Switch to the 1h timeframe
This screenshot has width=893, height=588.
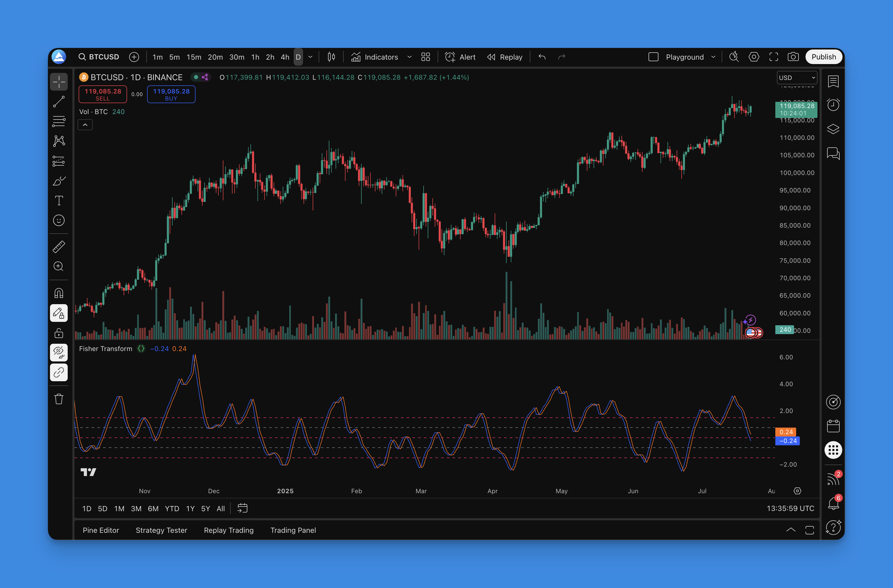255,57
